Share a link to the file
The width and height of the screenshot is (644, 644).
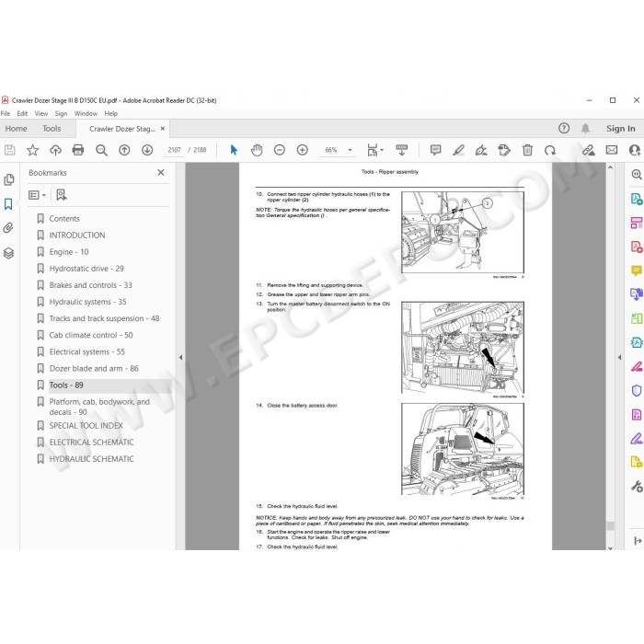(x=589, y=150)
